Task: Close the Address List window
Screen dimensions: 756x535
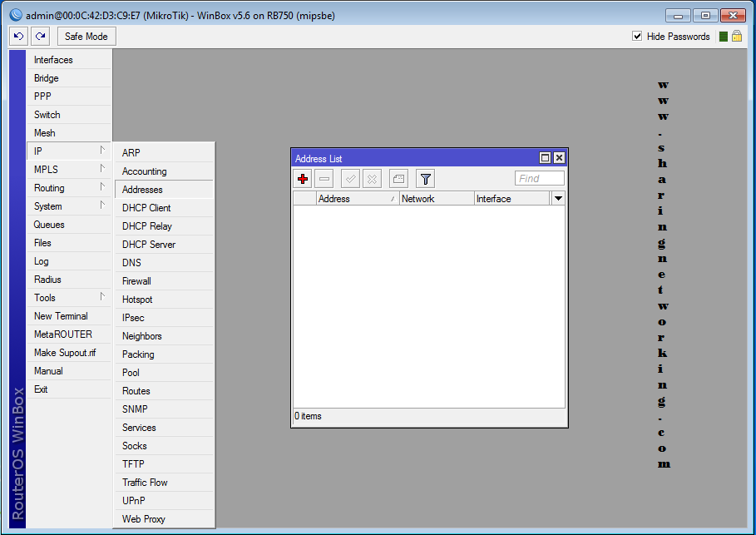Action: point(559,158)
